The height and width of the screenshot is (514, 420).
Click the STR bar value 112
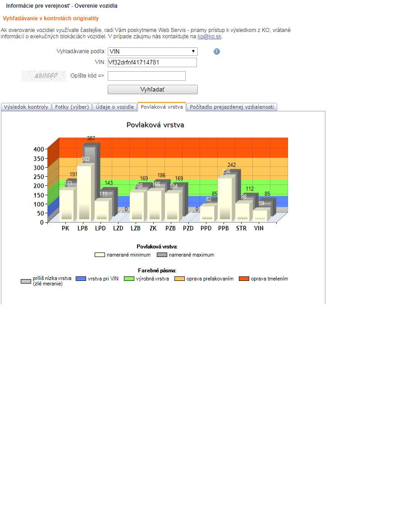click(x=250, y=189)
